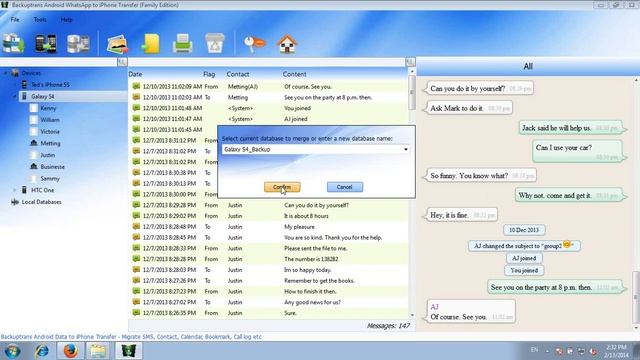Collapse the Devices tree node
This screenshot has width=640, height=360.
click(x=6, y=73)
